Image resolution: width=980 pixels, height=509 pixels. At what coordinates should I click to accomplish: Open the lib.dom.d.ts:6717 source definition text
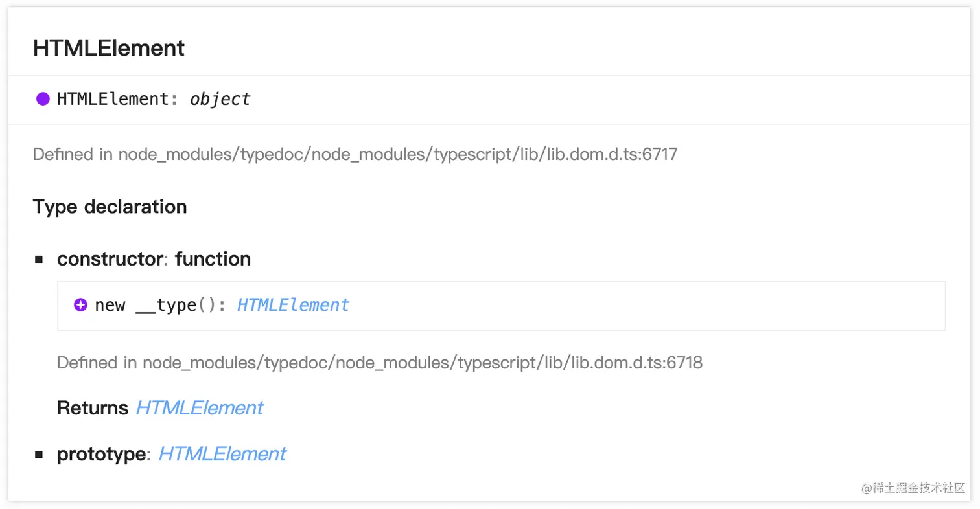355,155
